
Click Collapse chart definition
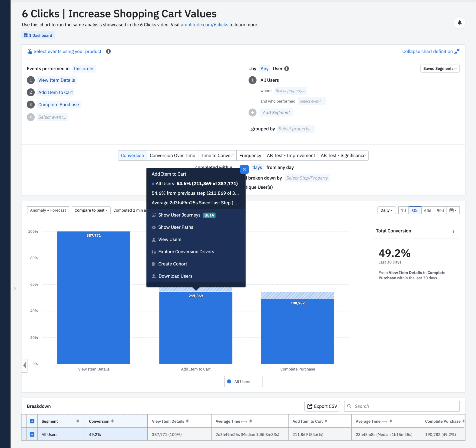click(x=428, y=51)
